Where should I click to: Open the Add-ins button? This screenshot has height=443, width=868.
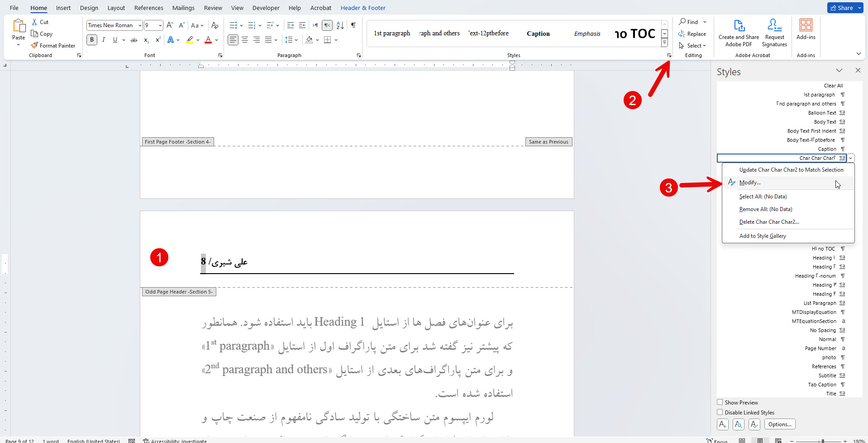806,29
